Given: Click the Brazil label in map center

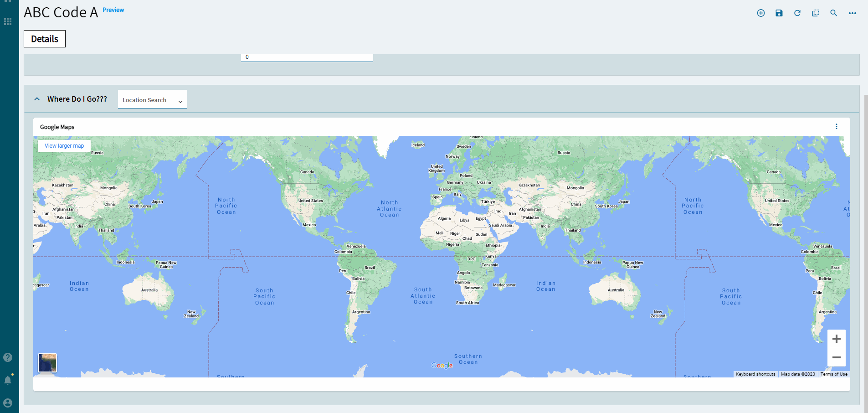Looking at the screenshot, I should tap(370, 268).
